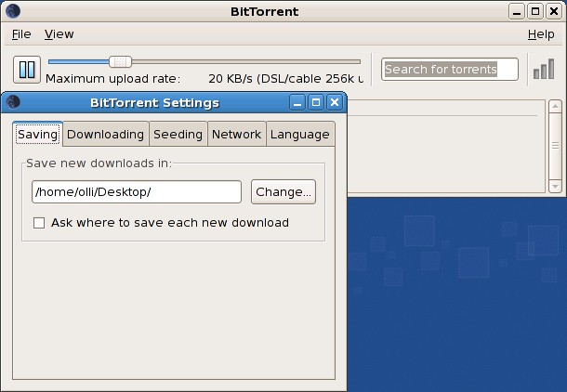Switch to the Language tab

point(300,134)
